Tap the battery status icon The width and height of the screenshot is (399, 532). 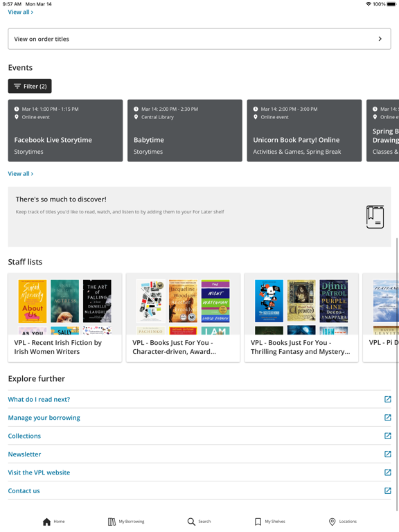coord(392,4)
